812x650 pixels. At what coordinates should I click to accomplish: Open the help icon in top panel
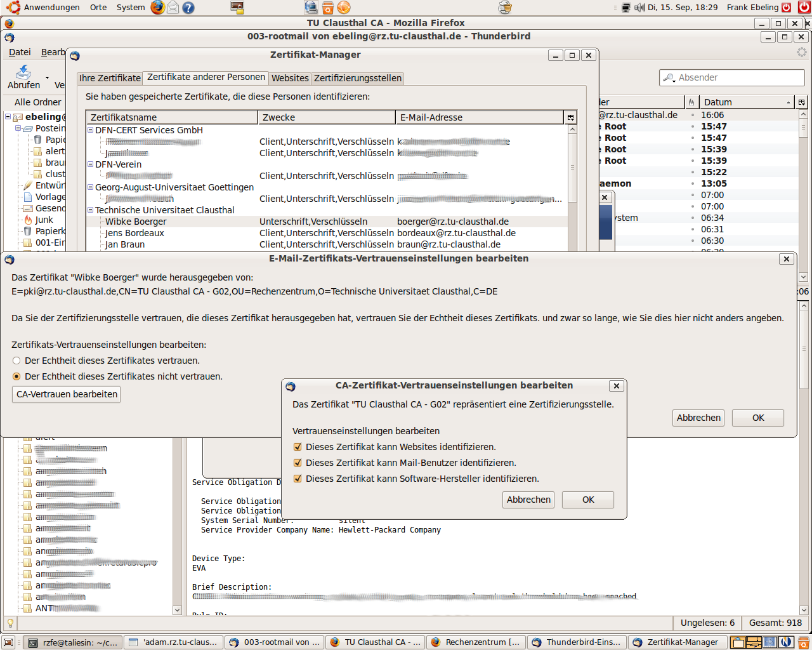pos(188,8)
